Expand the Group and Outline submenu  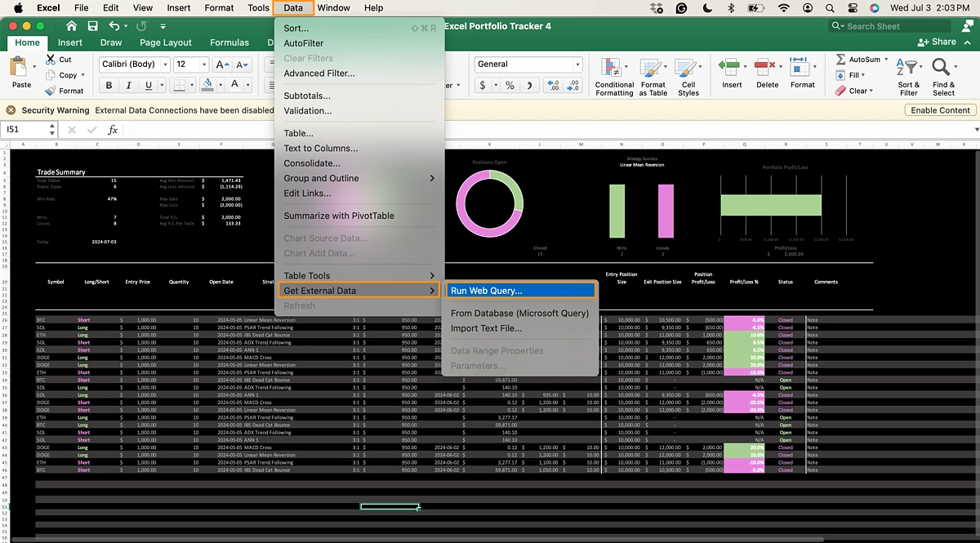(359, 178)
